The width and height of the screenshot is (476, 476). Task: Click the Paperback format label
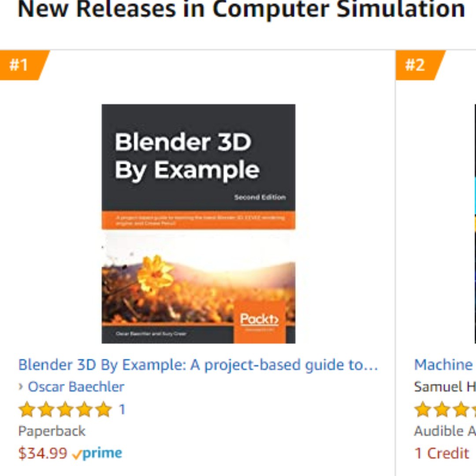point(52,431)
